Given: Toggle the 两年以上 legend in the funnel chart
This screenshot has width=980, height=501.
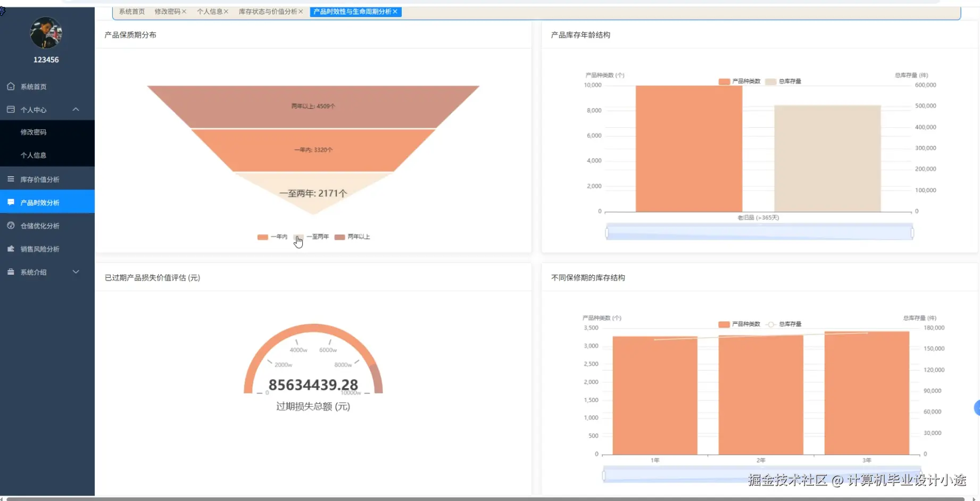Looking at the screenshot, I should [352, 237].
